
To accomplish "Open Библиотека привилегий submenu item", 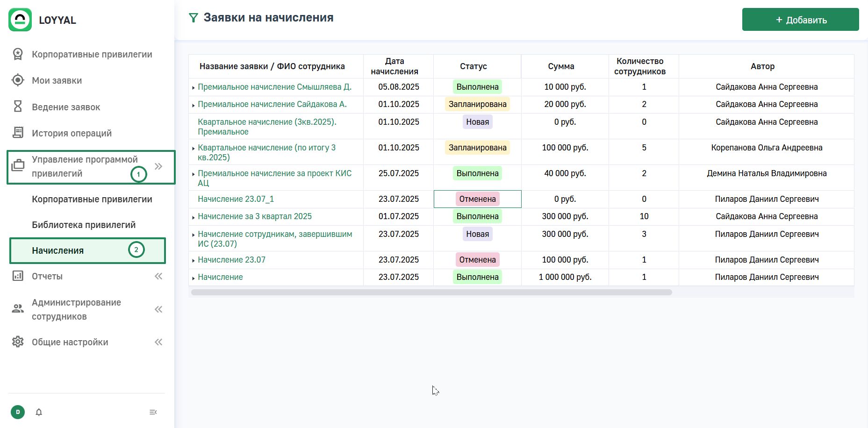I will [x=84, y=225].
